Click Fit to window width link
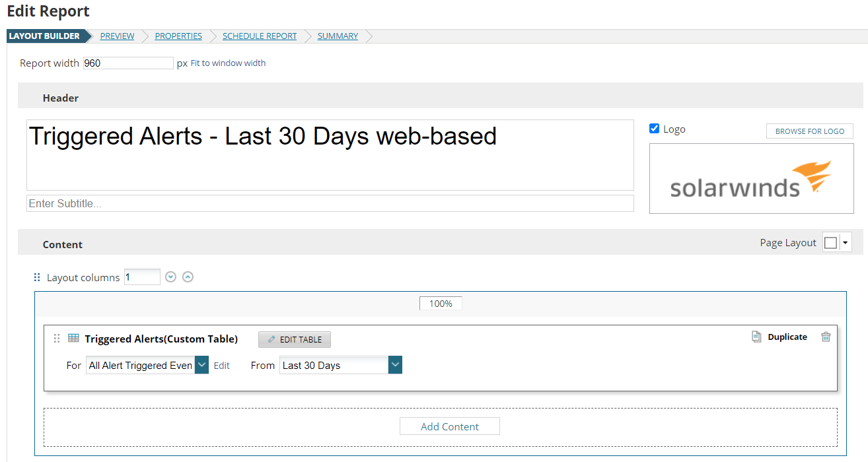Image resolution: width=868 pixels, height=462 pixels. (x=228, y=63)
